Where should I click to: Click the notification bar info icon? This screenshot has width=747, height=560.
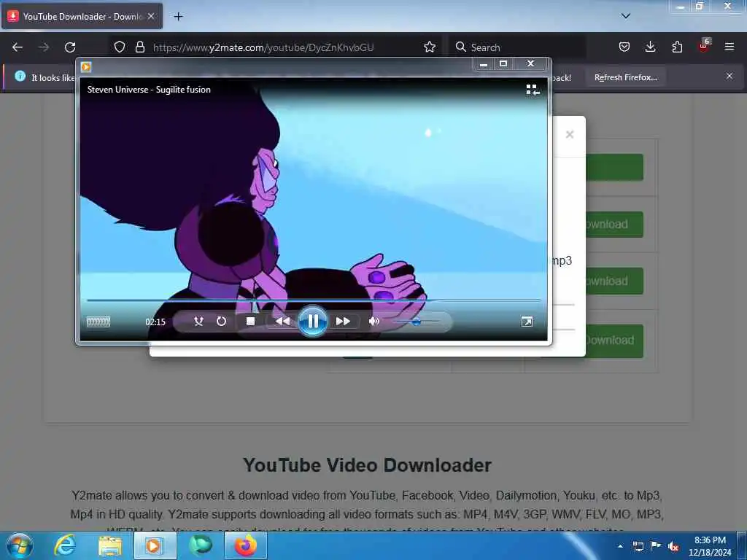tap(20, 76)
